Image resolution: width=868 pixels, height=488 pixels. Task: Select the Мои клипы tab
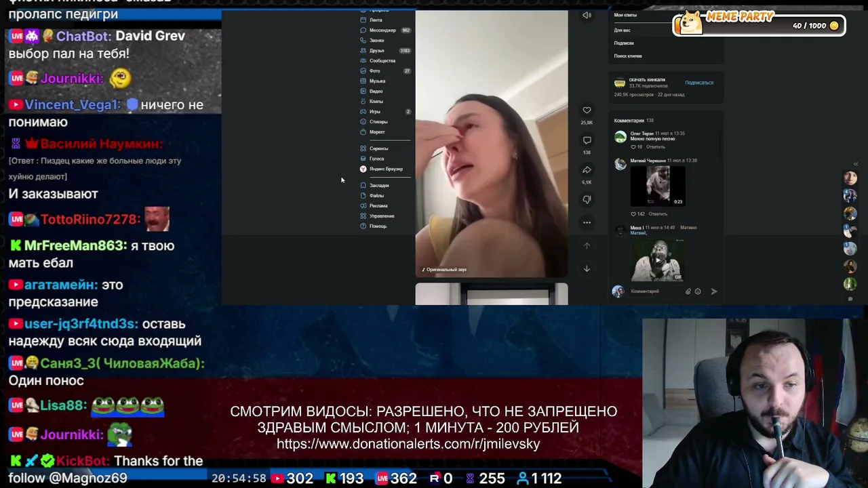[625, 15]
